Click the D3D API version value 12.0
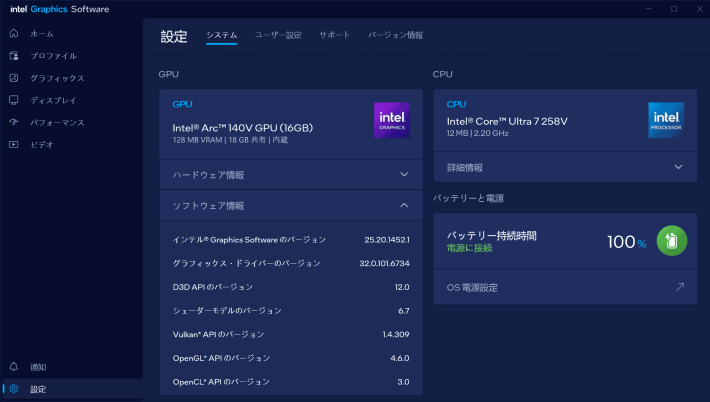The width and height of the screenshot is (710, 402). point(402,287)
